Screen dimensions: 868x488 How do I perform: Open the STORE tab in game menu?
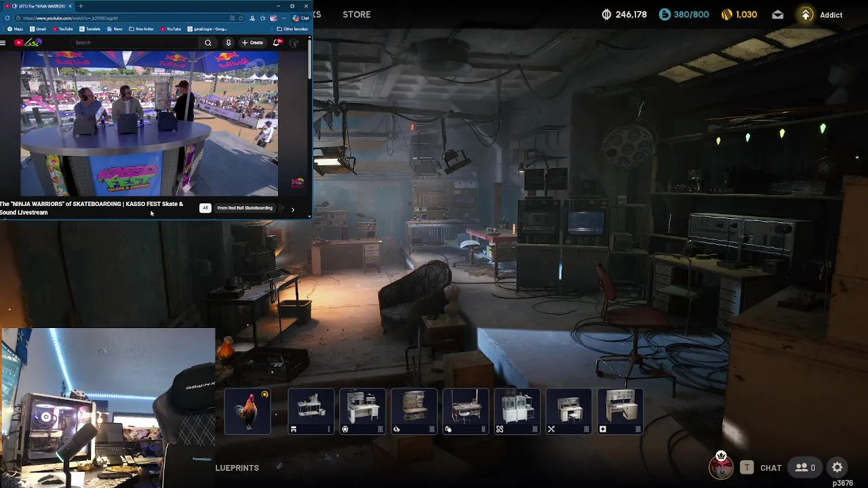coord(357,14)
